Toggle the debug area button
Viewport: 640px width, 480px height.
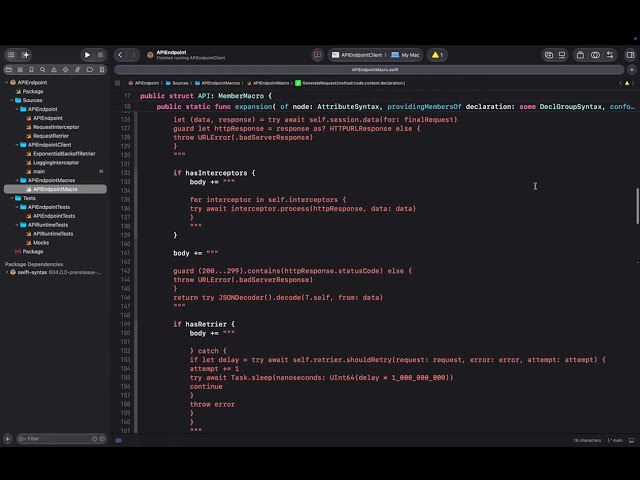point(631,440)
